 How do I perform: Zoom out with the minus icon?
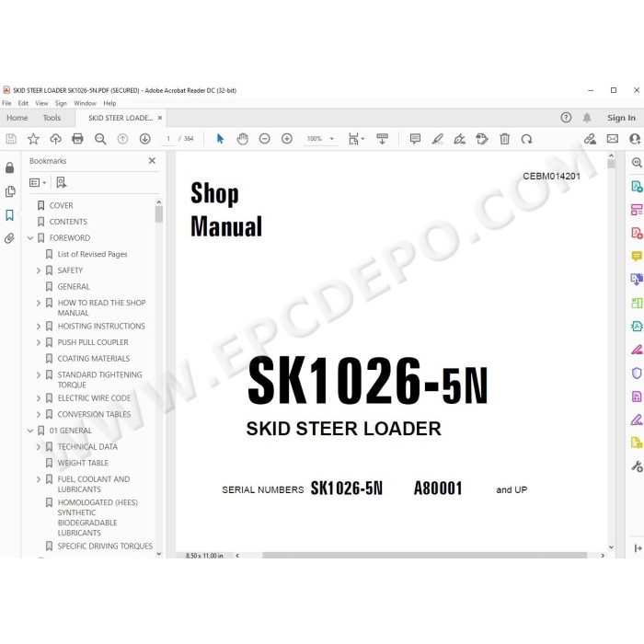pyautogui.click(x=265, y=139)
